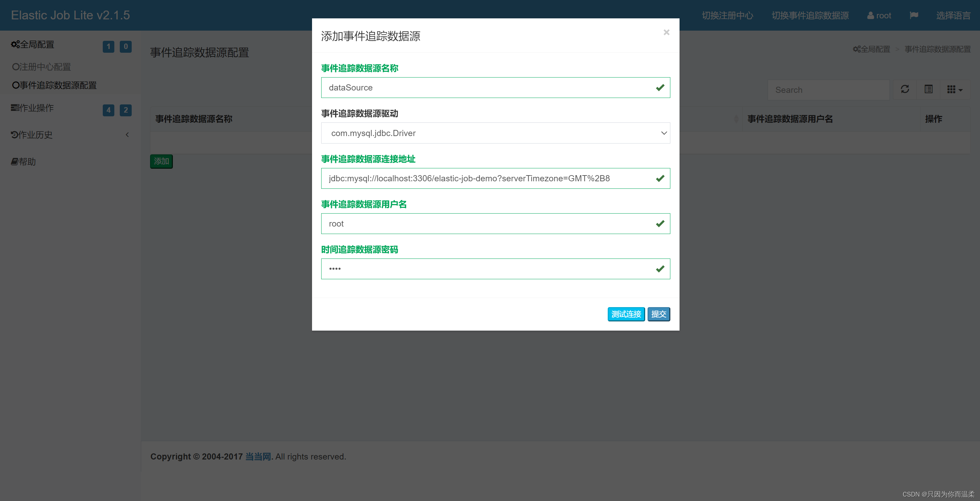Toggle the connection URL validation checkmark

(x=660, y=178)
